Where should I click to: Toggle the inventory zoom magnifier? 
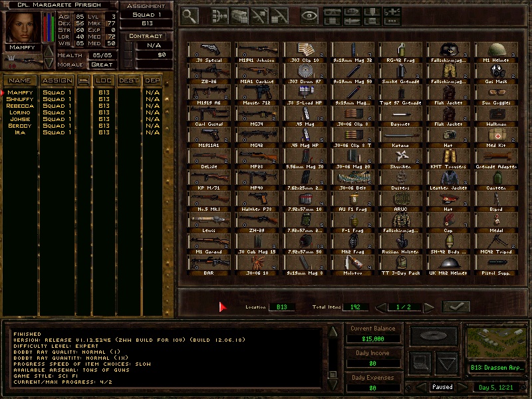pyautogui.click(x=190, y=15)
